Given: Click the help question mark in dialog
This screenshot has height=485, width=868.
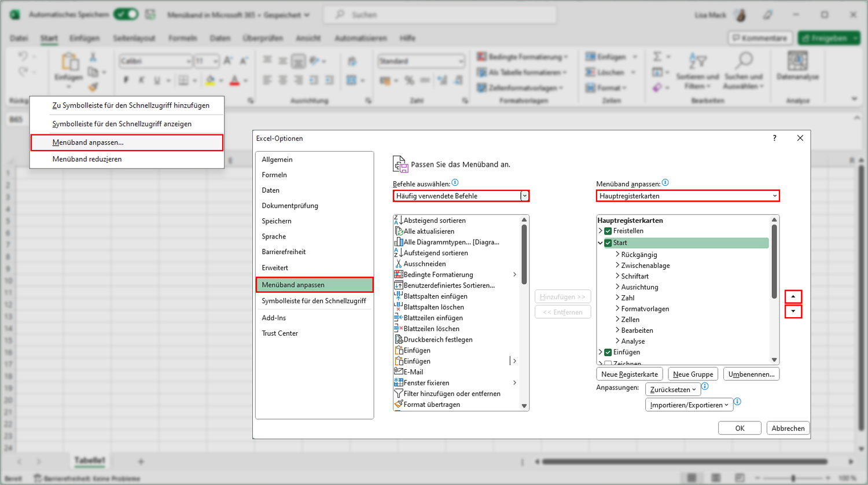Looking at the screenshot, I should coord(775,138).
